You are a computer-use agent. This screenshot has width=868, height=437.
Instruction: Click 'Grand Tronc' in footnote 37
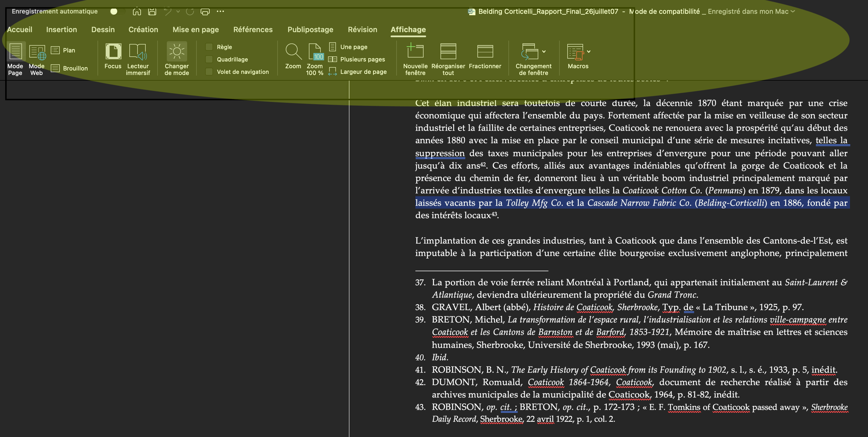[x=672, y=295]
